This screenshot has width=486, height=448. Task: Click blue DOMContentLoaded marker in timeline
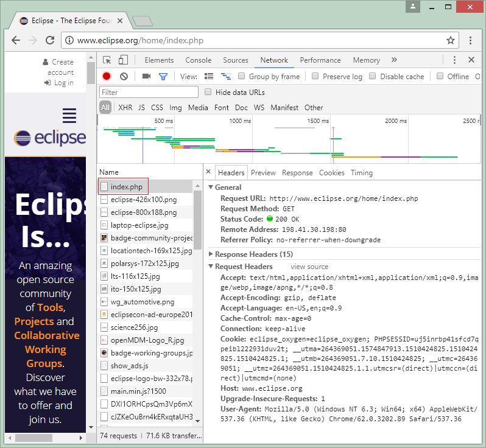(143, 145)
